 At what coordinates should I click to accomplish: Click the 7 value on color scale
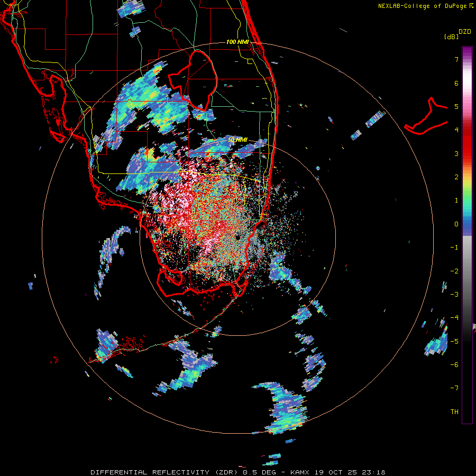point(456,59)
